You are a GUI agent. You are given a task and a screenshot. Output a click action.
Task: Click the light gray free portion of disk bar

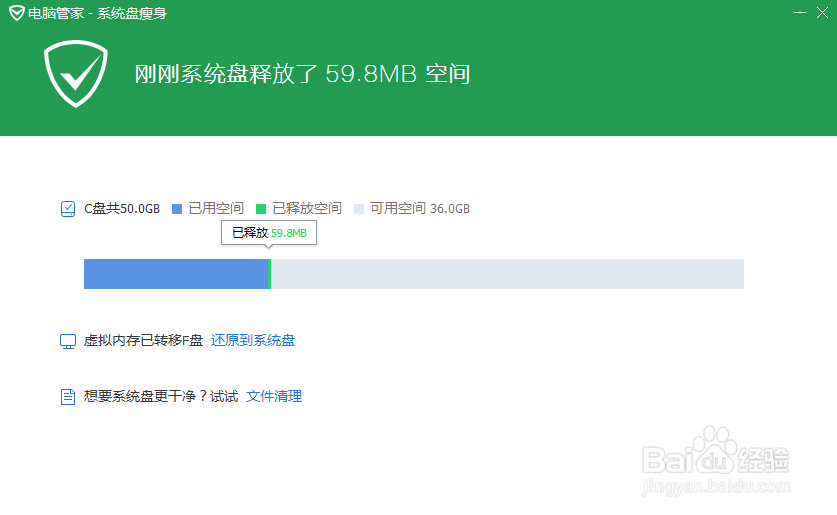[507, 274]
